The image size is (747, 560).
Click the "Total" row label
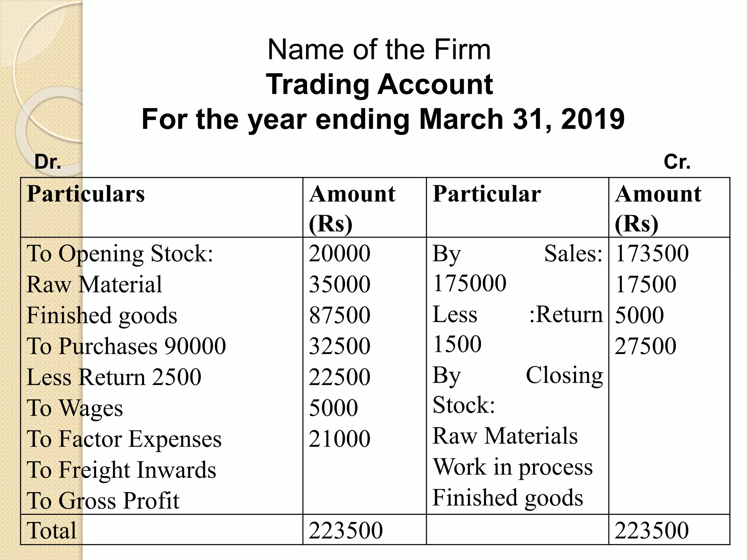click(52, 530)
